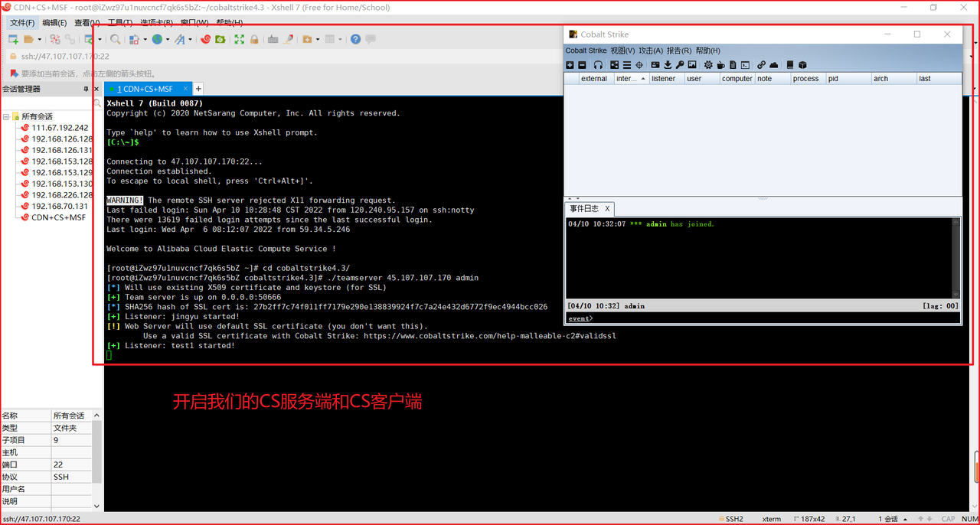Viewport: 980px width, 525px height.
Task: Click the globe encoding icon
Action: (x=157, y=39)
